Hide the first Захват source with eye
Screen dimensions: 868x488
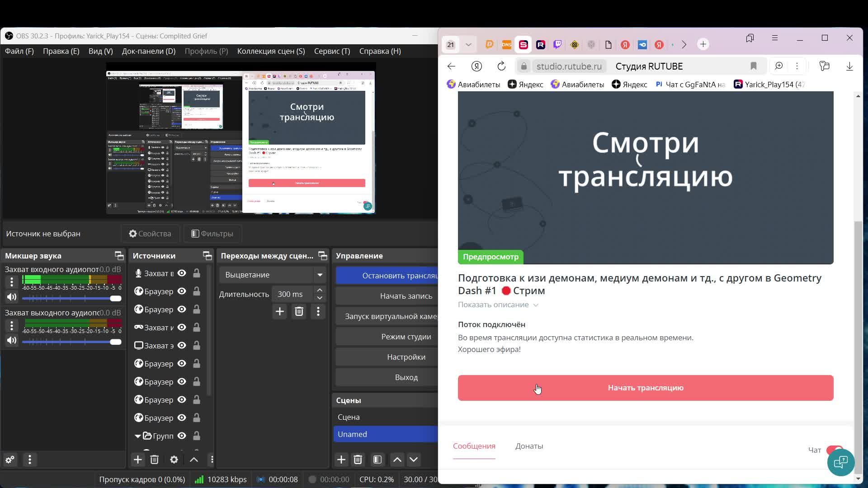[x=182, y=273]
